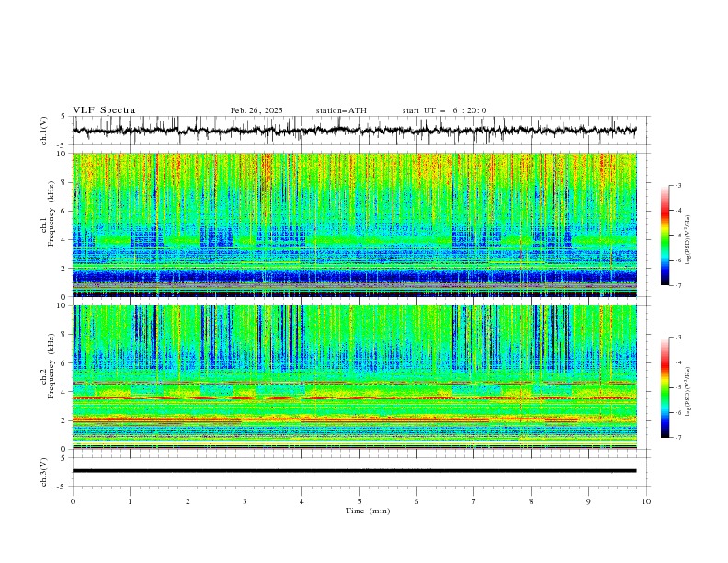Click time axis tick label "4"

302,501
